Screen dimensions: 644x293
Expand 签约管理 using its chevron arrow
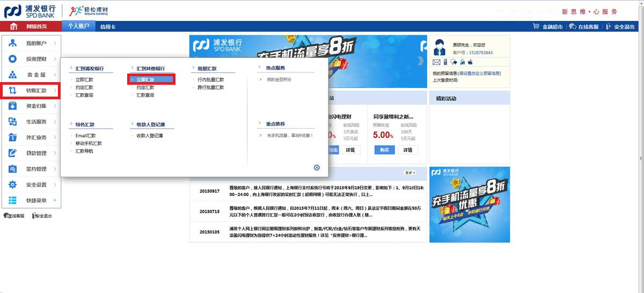(55, 169)
